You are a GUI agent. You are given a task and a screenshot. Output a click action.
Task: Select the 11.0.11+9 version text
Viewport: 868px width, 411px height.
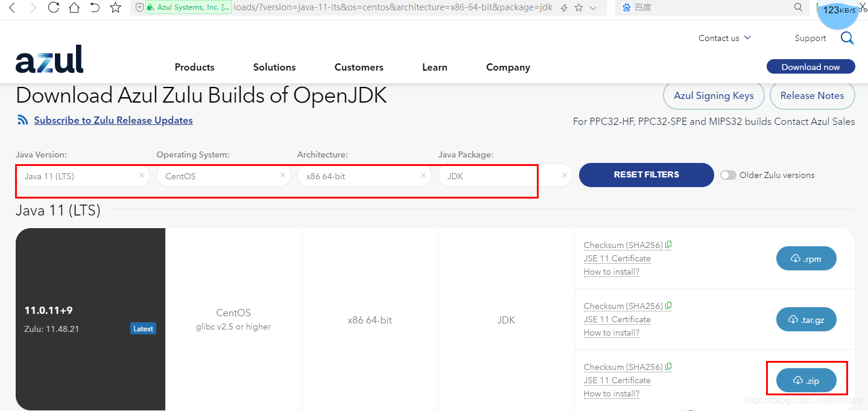pyautogui.click(x=48, y=311)
